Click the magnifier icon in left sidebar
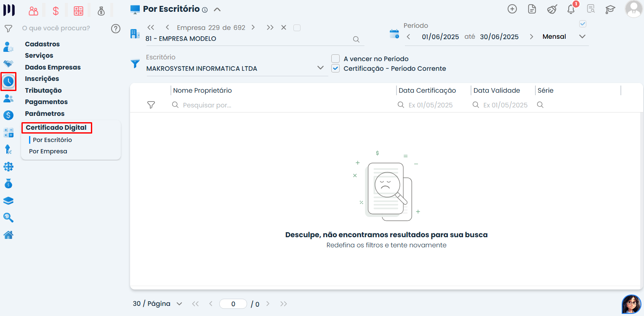Image resolution: width=644 pixels, height=316 pixels. tap(8, 218)
